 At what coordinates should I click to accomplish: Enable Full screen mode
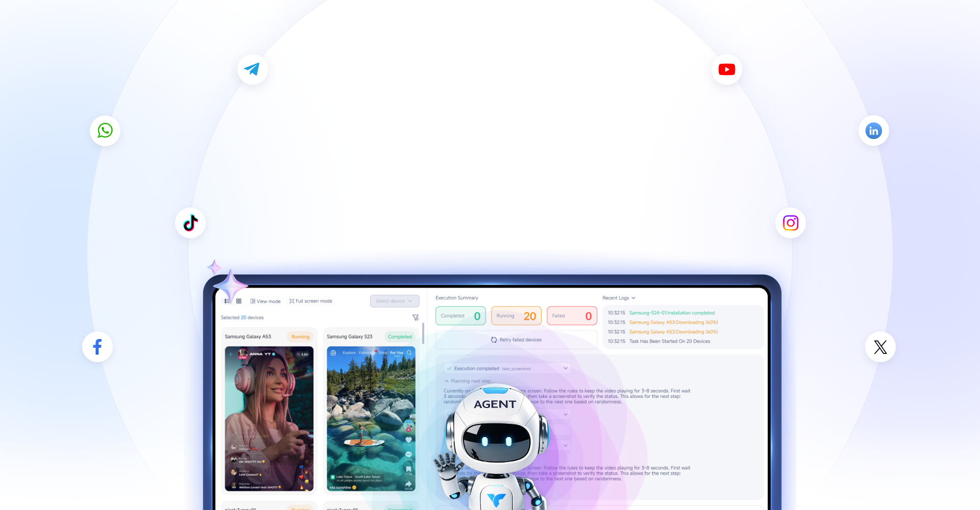310,301
